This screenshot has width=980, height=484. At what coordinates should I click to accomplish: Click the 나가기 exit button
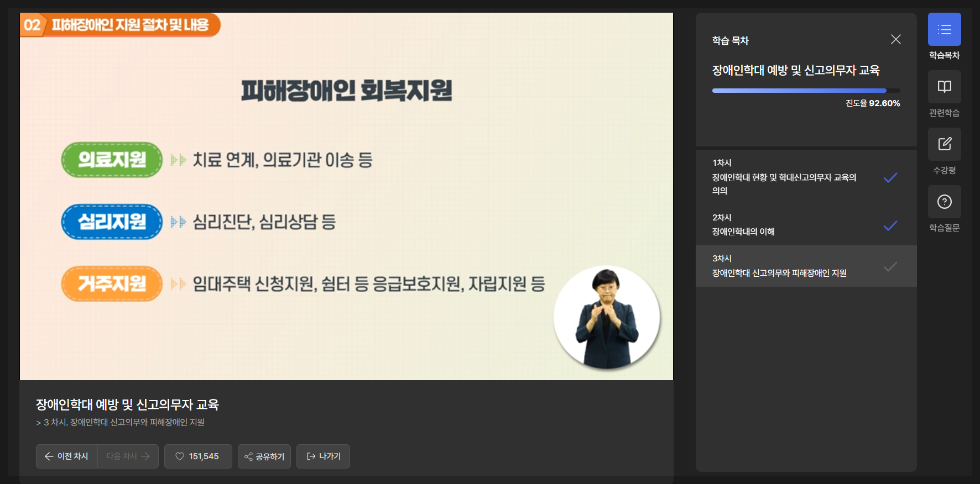click(x=323, y=456)
